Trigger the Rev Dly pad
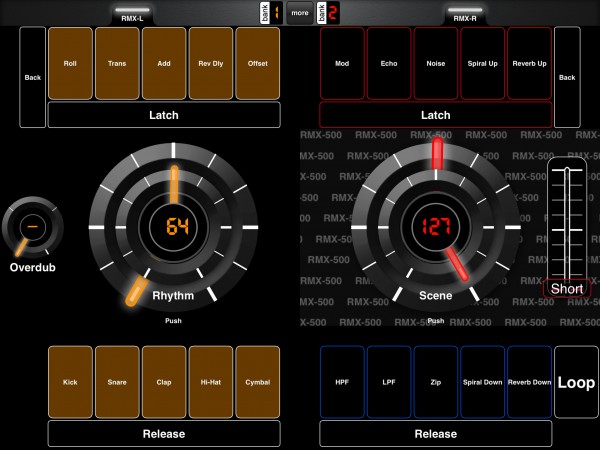Viewport: 600px width, 450px height. [211, 64]
